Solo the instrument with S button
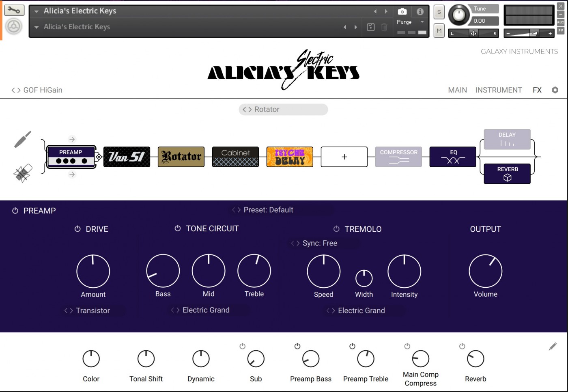This screenshot has width=568, height=392. pyautogui.click(x=439, y=12)
